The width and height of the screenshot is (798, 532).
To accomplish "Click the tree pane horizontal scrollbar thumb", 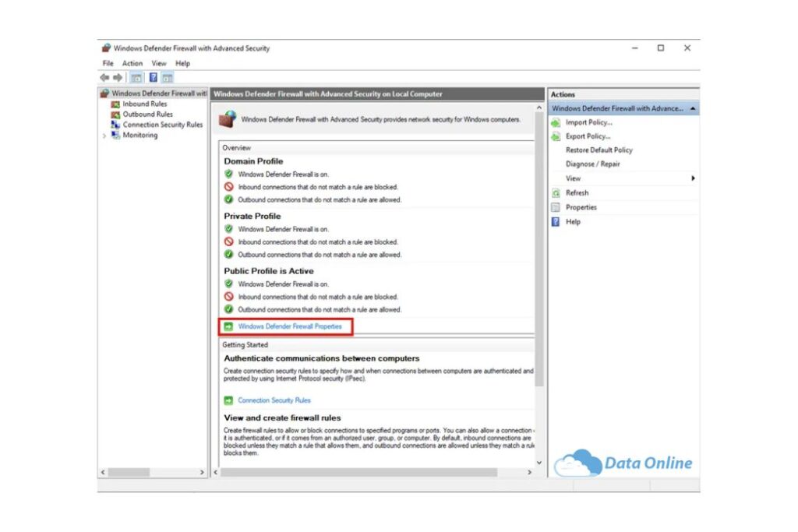I will pos(129,473).
